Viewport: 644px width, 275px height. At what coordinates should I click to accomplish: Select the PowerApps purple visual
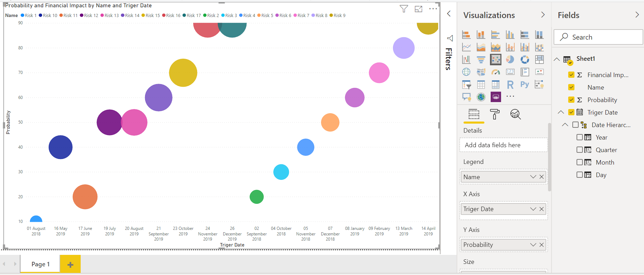[496, 97]
